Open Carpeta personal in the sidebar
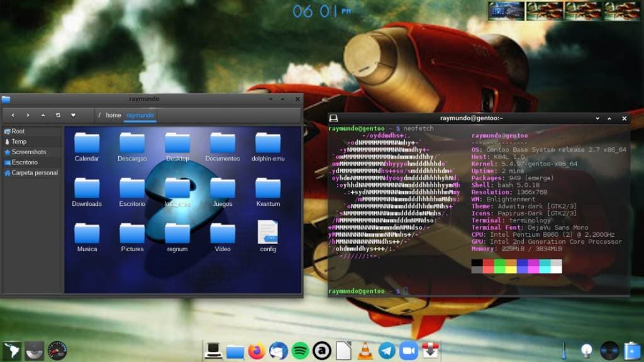The width and height of the screenshot is (644, 362). (34, 173)
